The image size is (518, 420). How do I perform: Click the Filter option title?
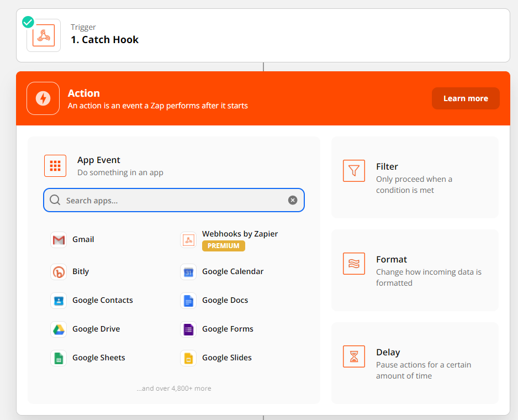(x=387, y=166)
